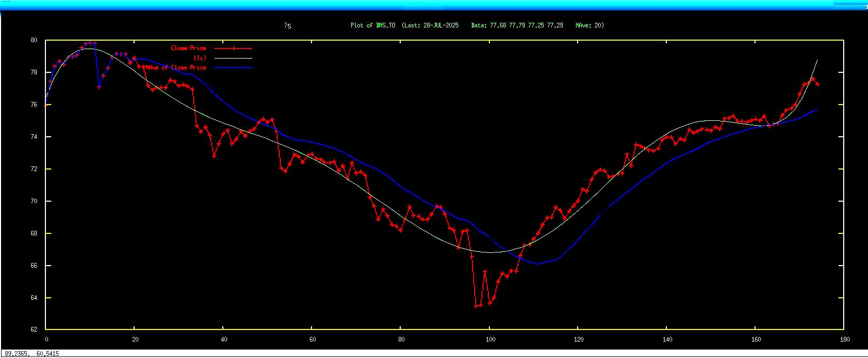868x358 pixels.
Task: Click the x-axis tick label 60
Action: click(312, 340)
